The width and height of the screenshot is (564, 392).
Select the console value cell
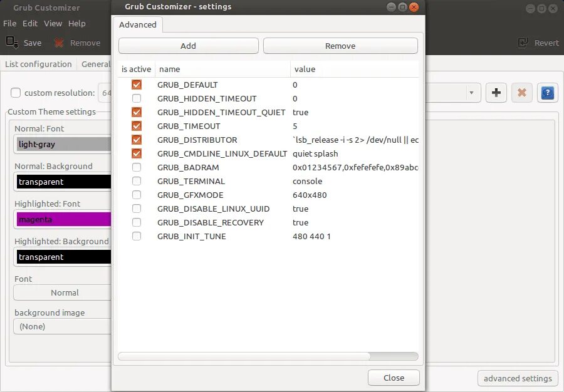pos(308,181)
